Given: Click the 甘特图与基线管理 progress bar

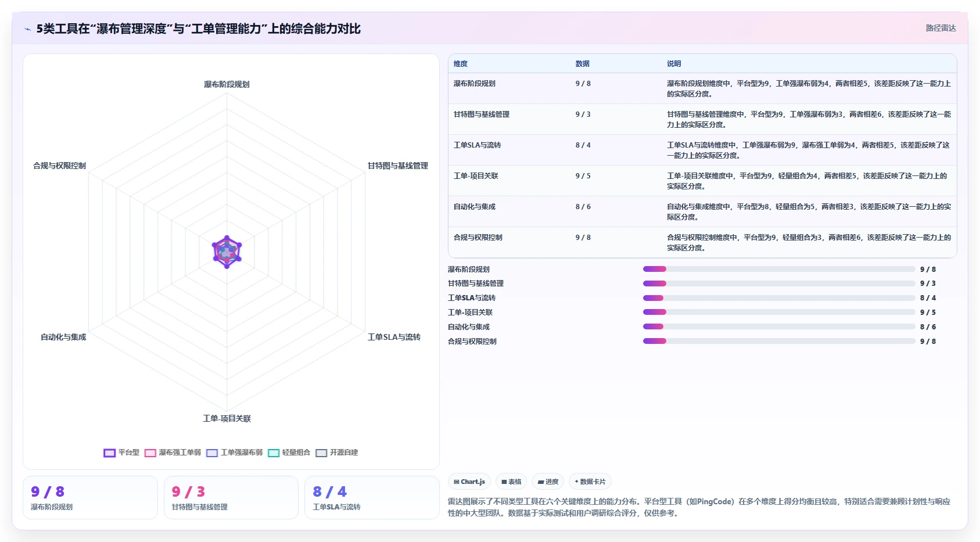Looking at the screenshot, I should 779,283.
